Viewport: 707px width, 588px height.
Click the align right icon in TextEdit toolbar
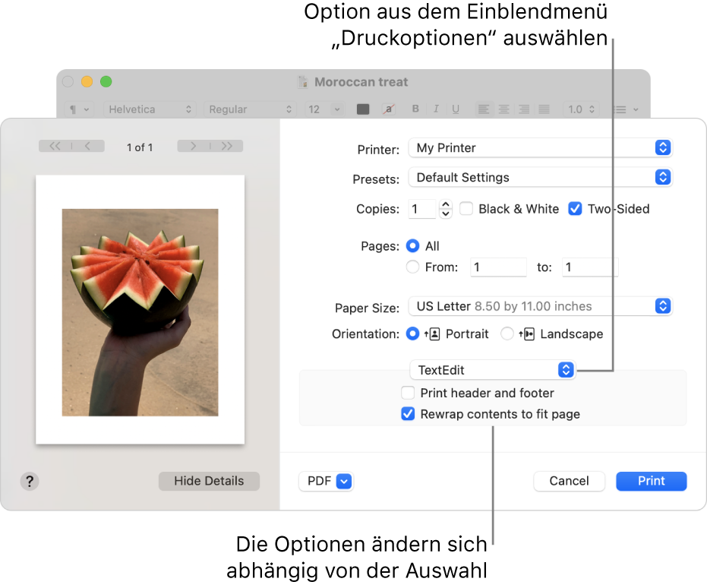point(524,109)
